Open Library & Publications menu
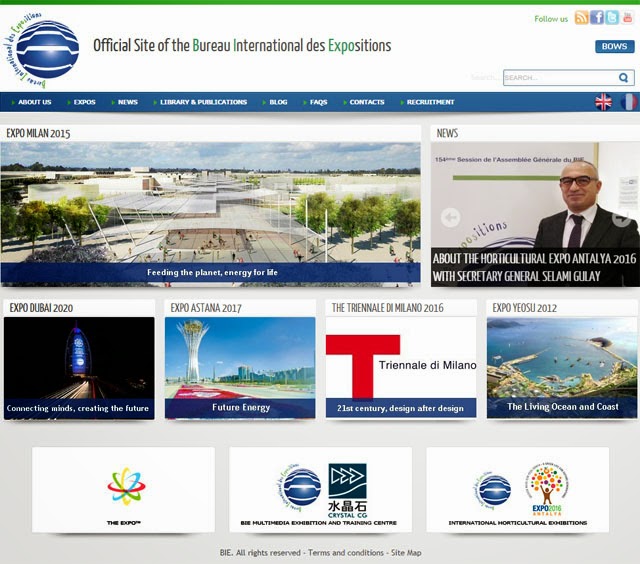The image size is (640, 564). (203, 102)
